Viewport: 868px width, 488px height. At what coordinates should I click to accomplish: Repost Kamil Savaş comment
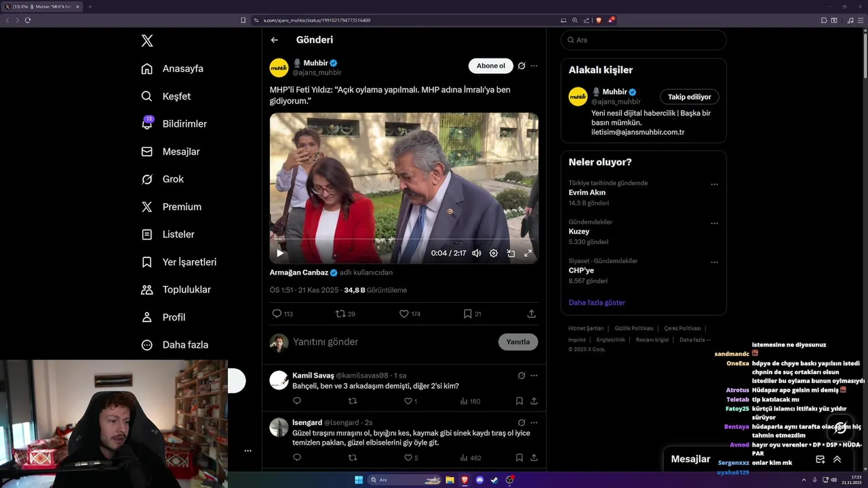[x=353, y=401]
